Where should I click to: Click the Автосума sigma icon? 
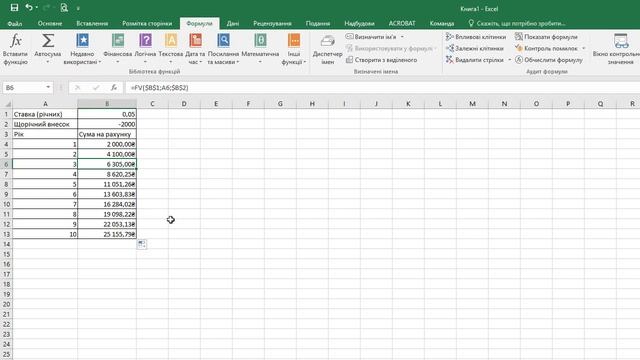pyautogui.click(x=48, y=49)
